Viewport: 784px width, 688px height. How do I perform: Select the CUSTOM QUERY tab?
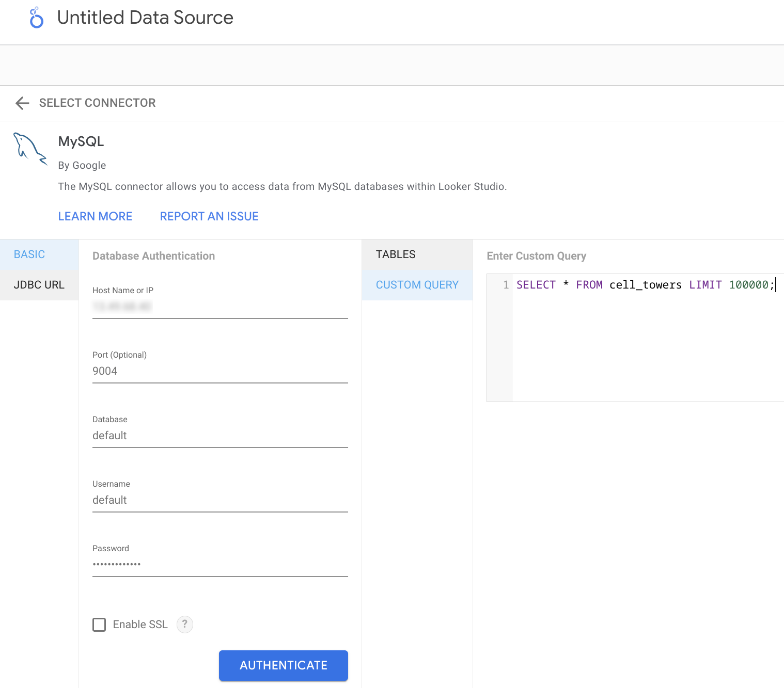click(x=417, y=284)
